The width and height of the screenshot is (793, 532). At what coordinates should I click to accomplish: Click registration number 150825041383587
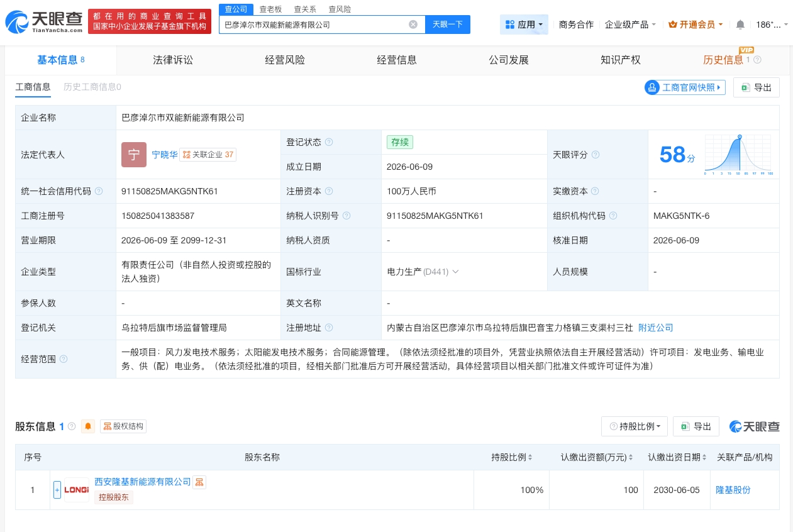click(158, 216)
